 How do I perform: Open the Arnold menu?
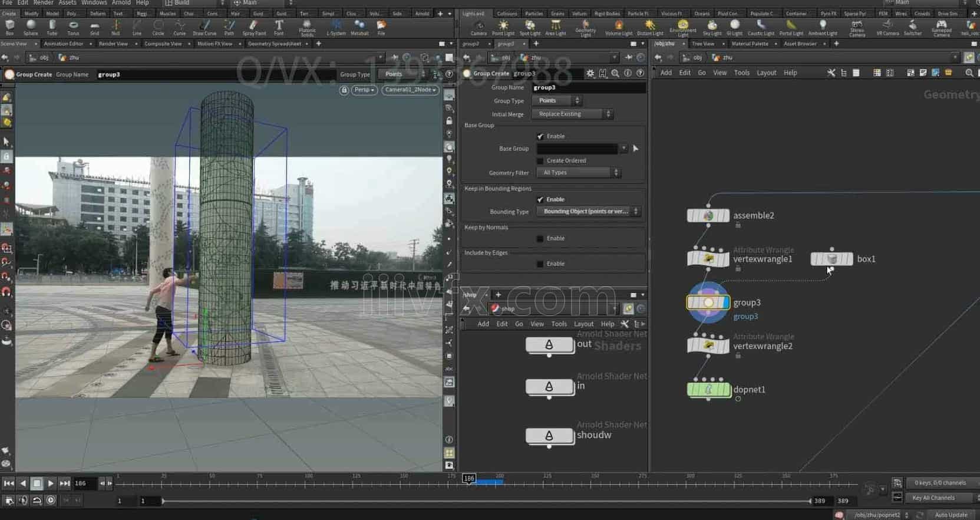coord(121,3)
